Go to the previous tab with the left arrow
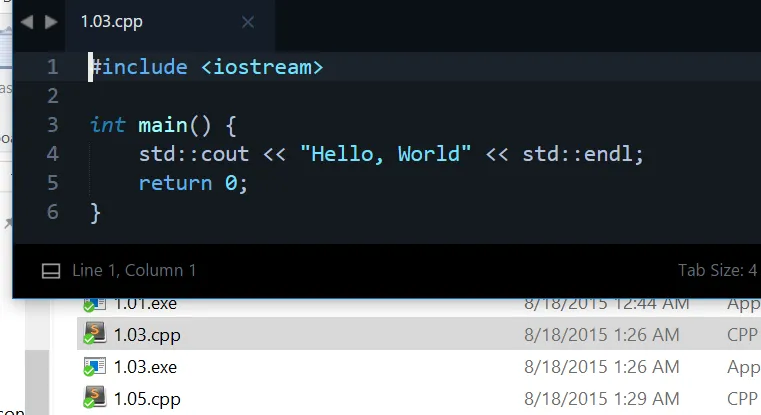This screenshot has height=415, width=761. [x=27, y=22]
